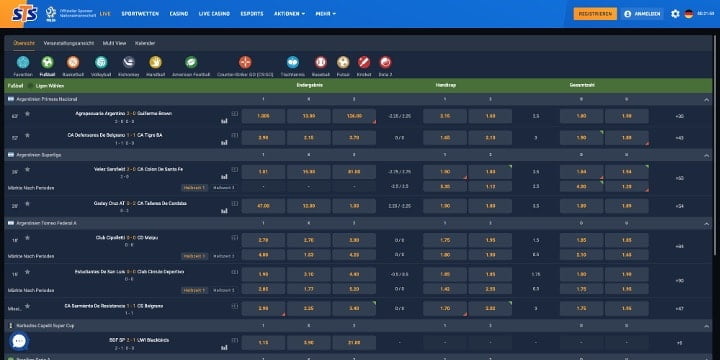Favorite the Agropecuario Argentino match star
This screenshot has height=360, width=720.
tap(27, 113)
